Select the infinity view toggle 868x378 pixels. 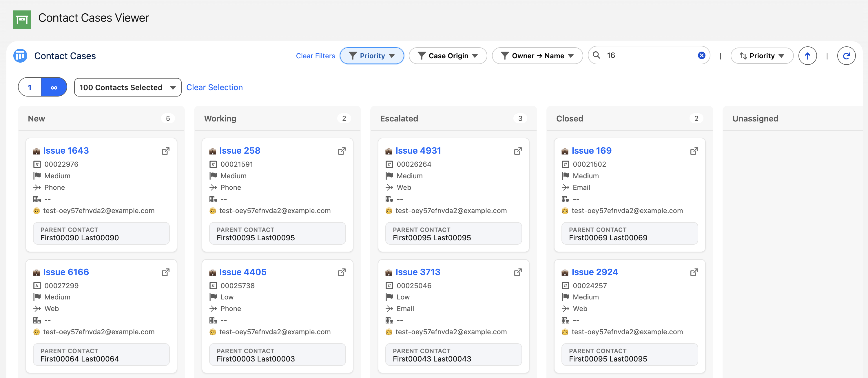click(x=54, y=87)
